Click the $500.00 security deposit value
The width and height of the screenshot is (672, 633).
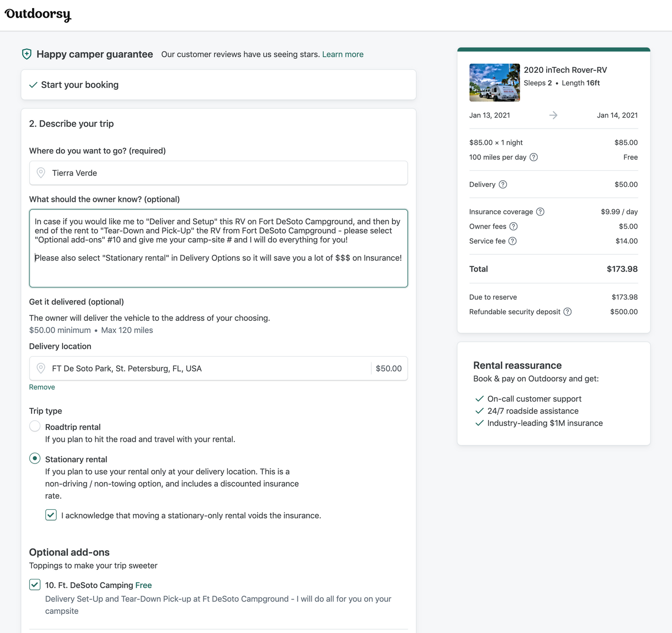[624, 312]
